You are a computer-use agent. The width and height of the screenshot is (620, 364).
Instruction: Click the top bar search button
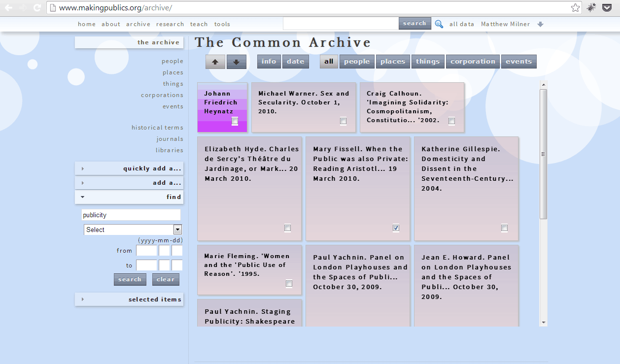pyautogui.click(x=414, y=23)
